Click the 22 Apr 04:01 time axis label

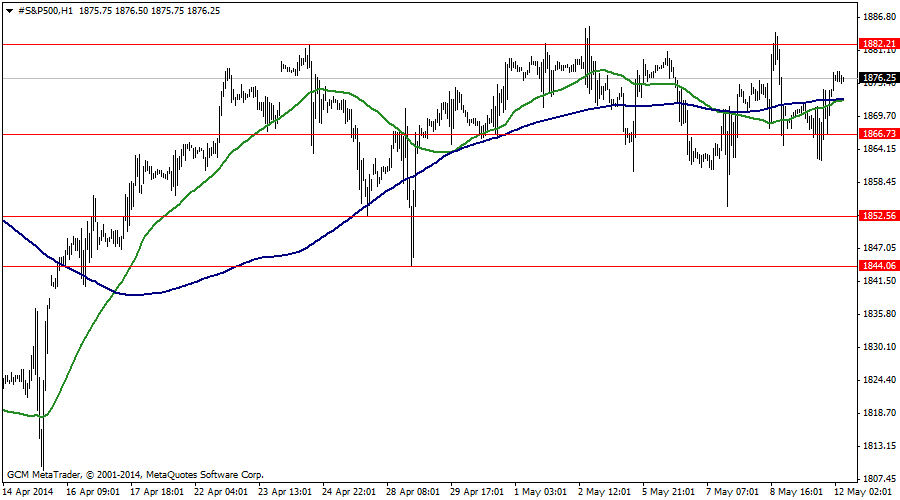[x=221, y=492]
